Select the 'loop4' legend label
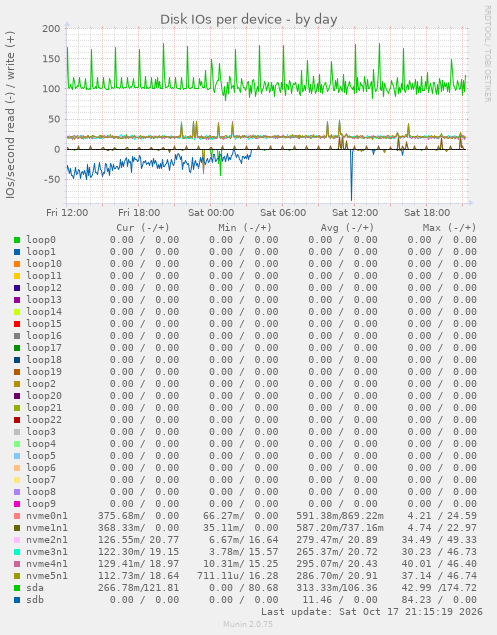Image resolution: width=497 pixels, height=635 pixels. click(41, 444)
